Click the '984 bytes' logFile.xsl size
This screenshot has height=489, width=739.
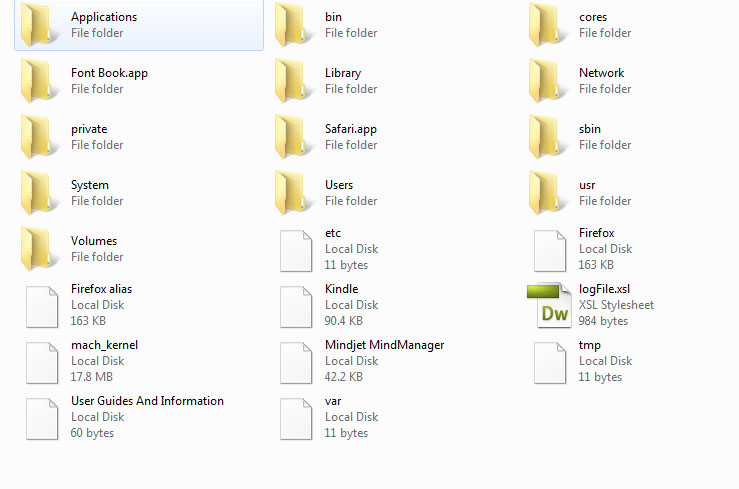603,322
